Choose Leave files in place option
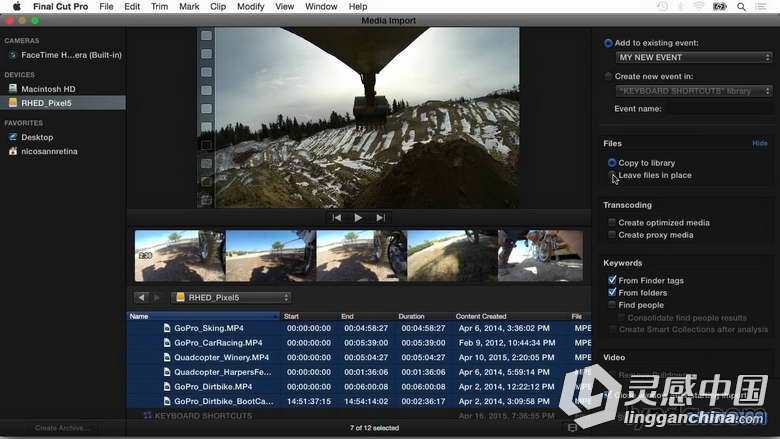The image size is (780, 439). point(612,175)
